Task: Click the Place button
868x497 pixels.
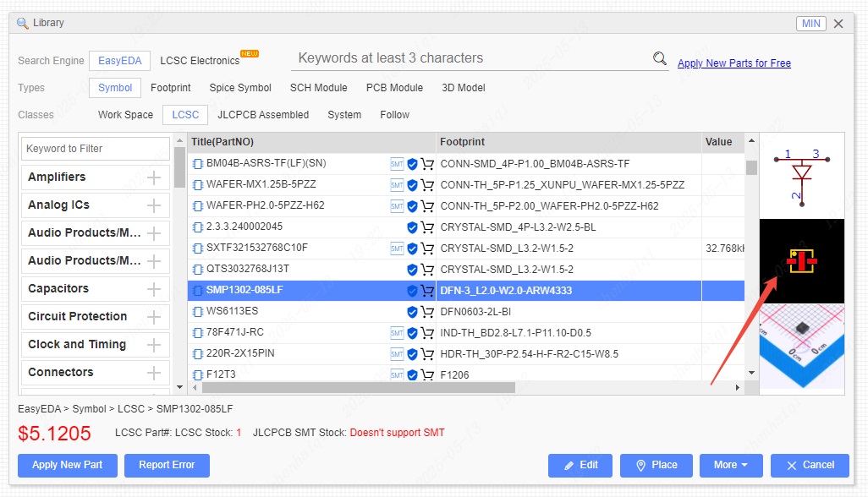Action: coord(656,465)
